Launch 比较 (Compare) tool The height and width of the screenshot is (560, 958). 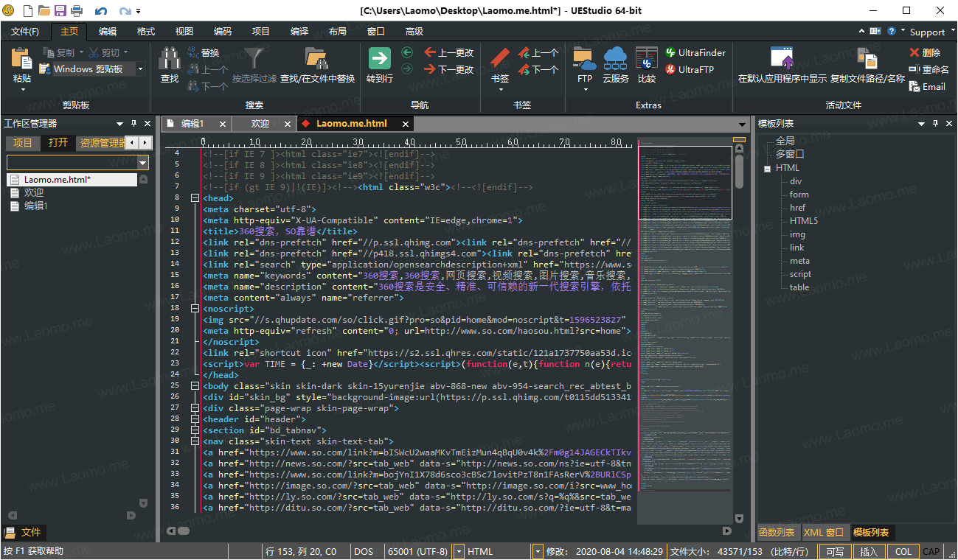click(x=647, y=66)
